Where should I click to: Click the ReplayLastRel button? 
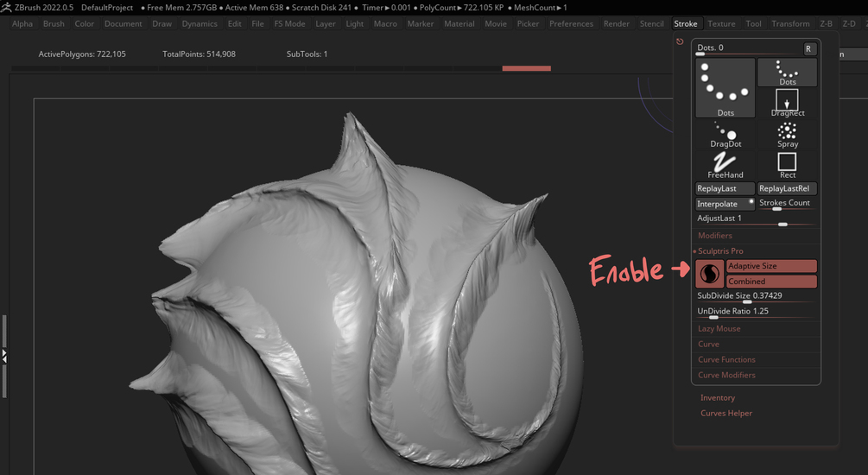[x=787, y=188]
